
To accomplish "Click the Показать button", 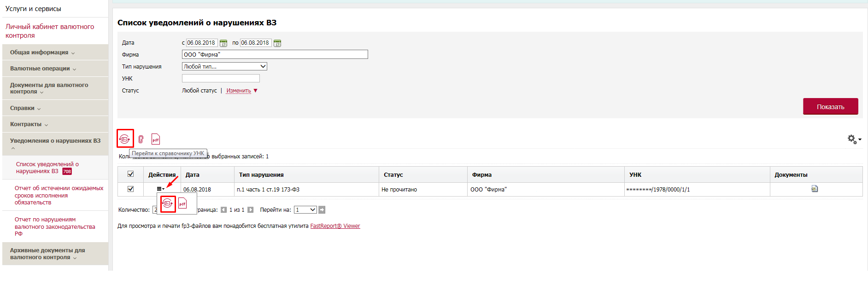I will [x=831, y=106].
